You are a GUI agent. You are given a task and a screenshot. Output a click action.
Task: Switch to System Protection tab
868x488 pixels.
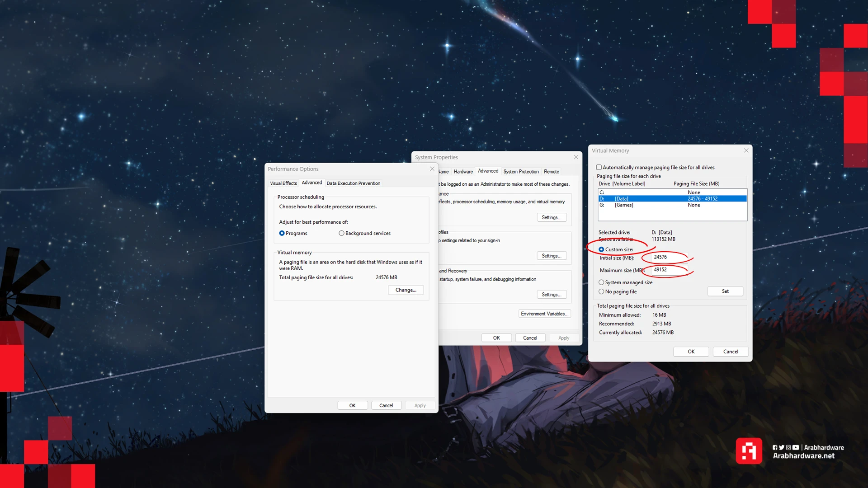[x=521, y=172]
